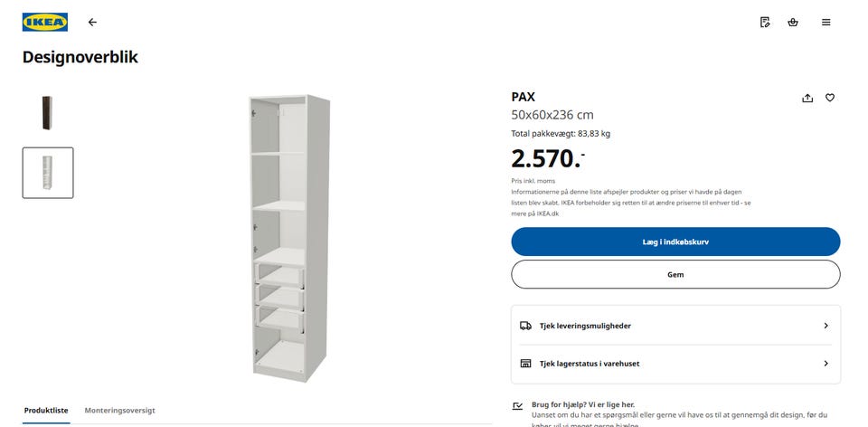Click the IKEA logo

pos(44,22)
